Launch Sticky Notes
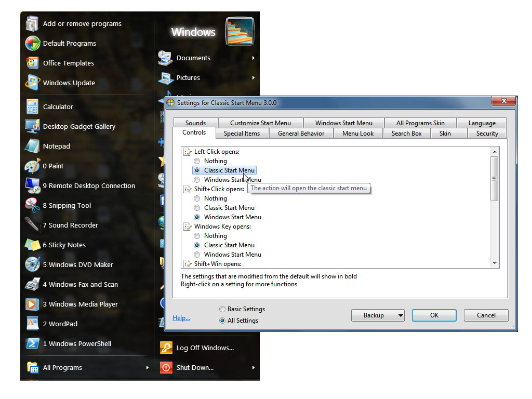Viewport: 532px width, 399px height. tap(64, 245)
